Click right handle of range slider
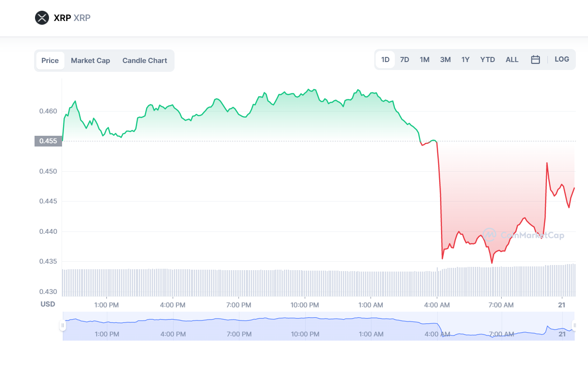This screenshot has height=377, width=588. tap(574, 325)
